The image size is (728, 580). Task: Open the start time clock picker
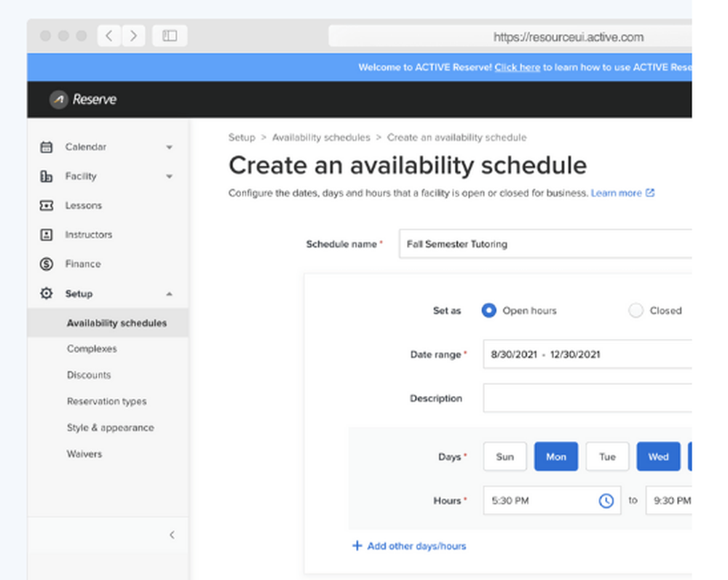pos(606,501)
